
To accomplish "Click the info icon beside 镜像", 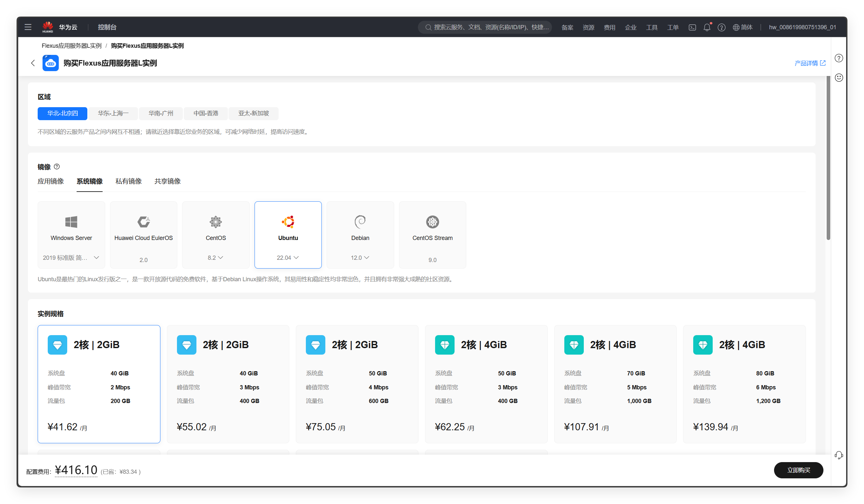I will tap(57, 167).
